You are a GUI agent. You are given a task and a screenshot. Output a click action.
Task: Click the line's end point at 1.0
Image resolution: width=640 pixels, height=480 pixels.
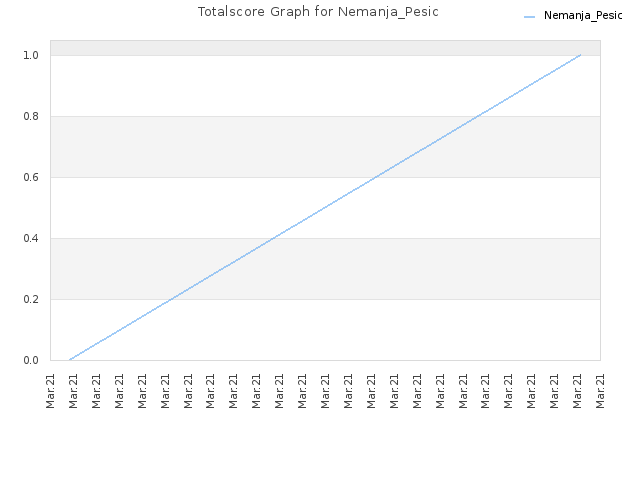point(580,55)
